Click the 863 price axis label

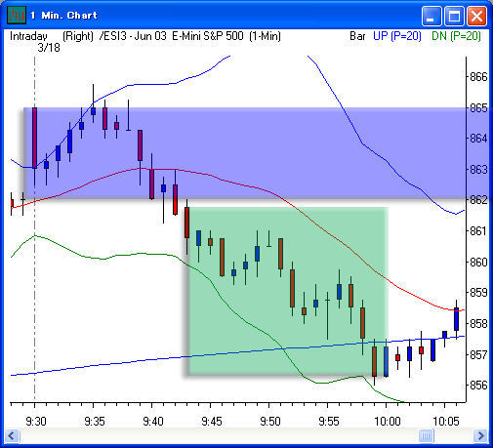click(478, 170)
